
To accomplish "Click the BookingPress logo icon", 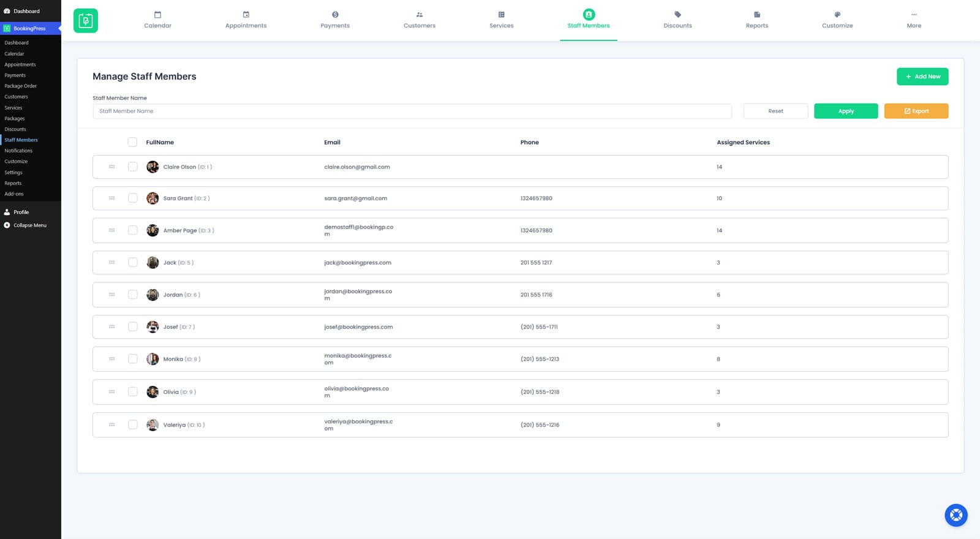I will [x=86, y=21].
